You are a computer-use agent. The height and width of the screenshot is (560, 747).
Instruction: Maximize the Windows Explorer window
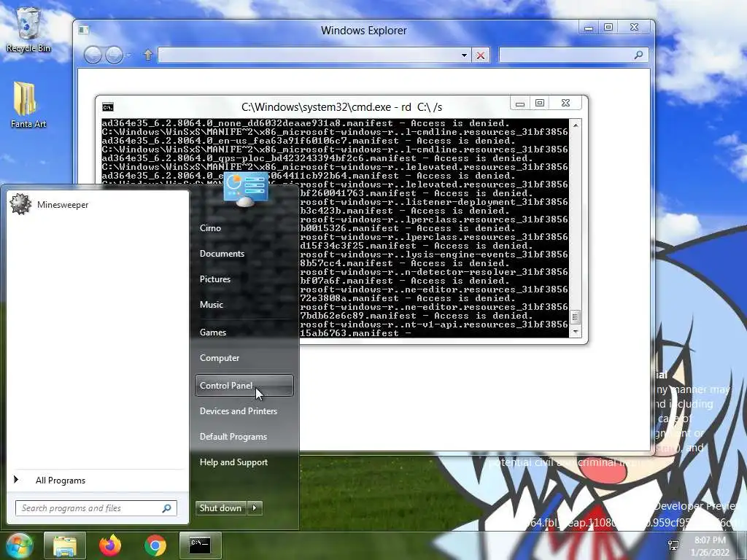608,28
